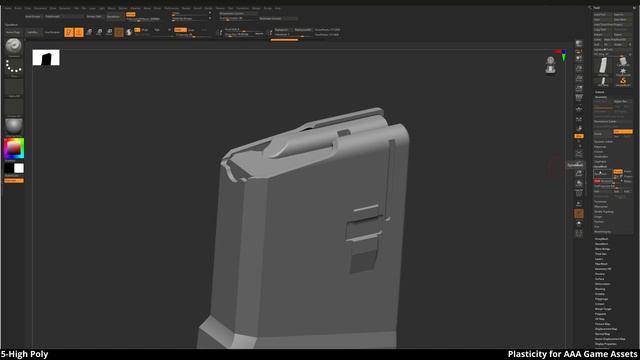
Task: Toggle Groups option in DynaMesh section
Action: pyautogui.click(x=618, y=171)
